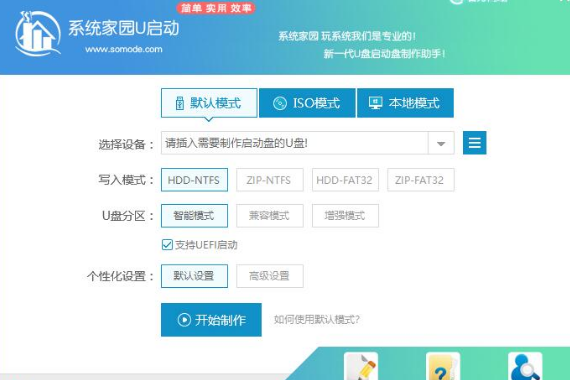Open the blue hamburger menu button

474,143
